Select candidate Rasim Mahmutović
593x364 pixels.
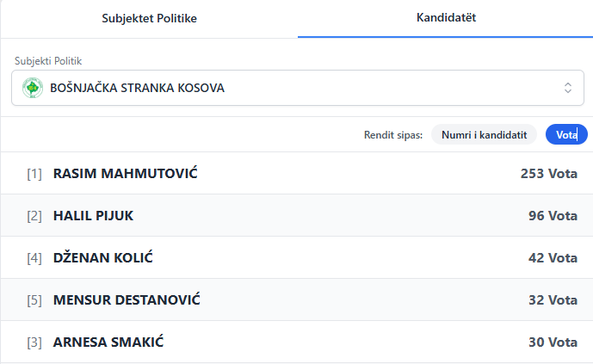[126, 174]
